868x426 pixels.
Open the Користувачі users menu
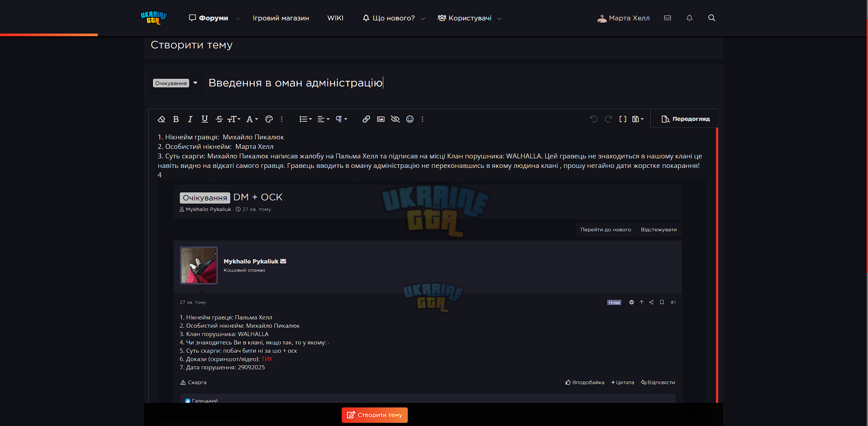(x=464, y=18)
